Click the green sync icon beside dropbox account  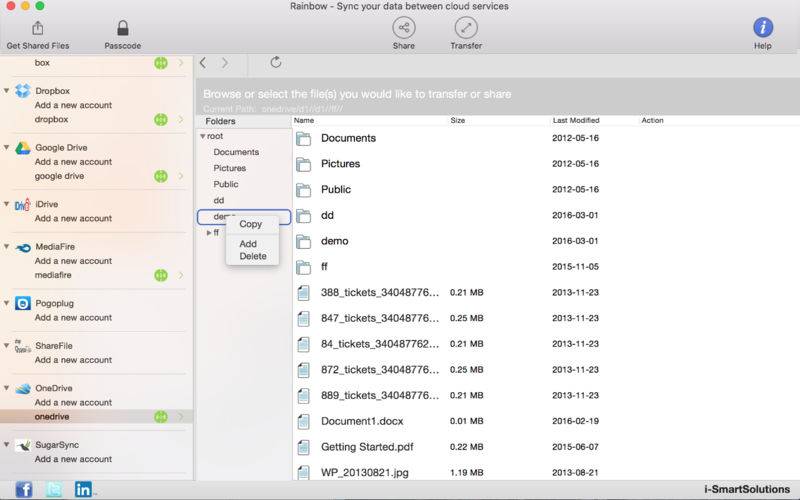point(161,119)
